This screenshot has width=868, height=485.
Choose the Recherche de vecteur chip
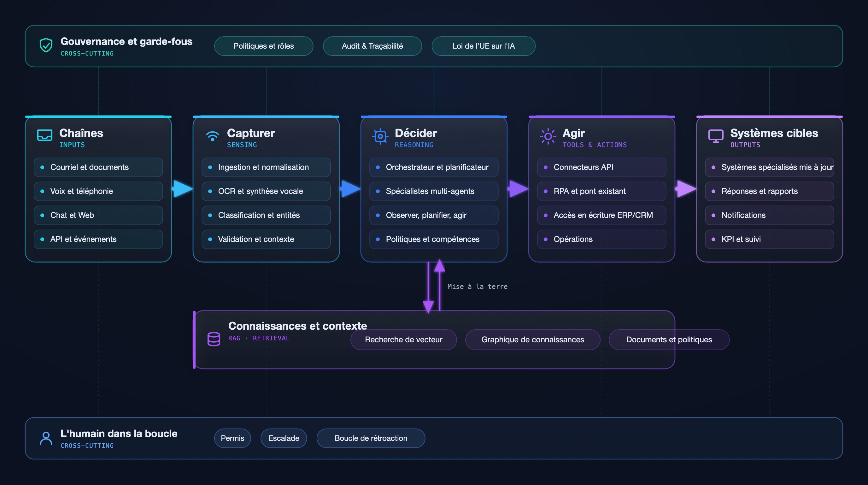coord(404,340)
